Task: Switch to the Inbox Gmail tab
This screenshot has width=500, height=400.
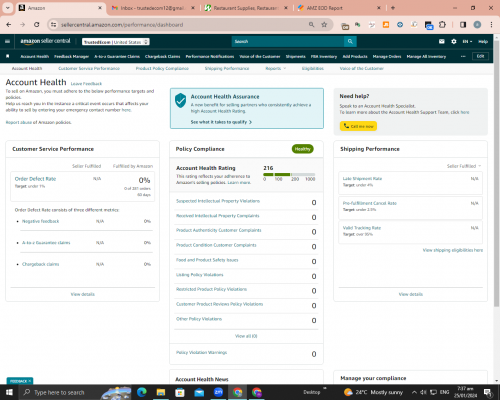Action: (153, 8)
